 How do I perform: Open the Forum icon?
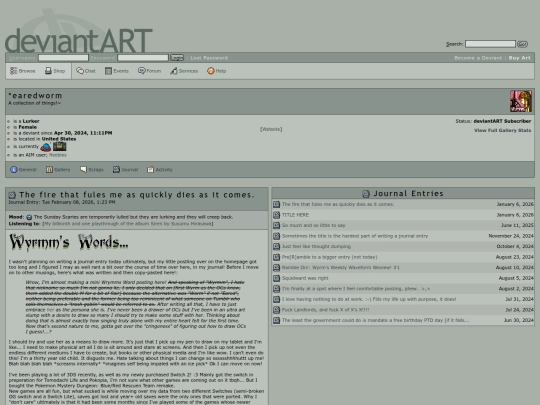click(142, 71)
